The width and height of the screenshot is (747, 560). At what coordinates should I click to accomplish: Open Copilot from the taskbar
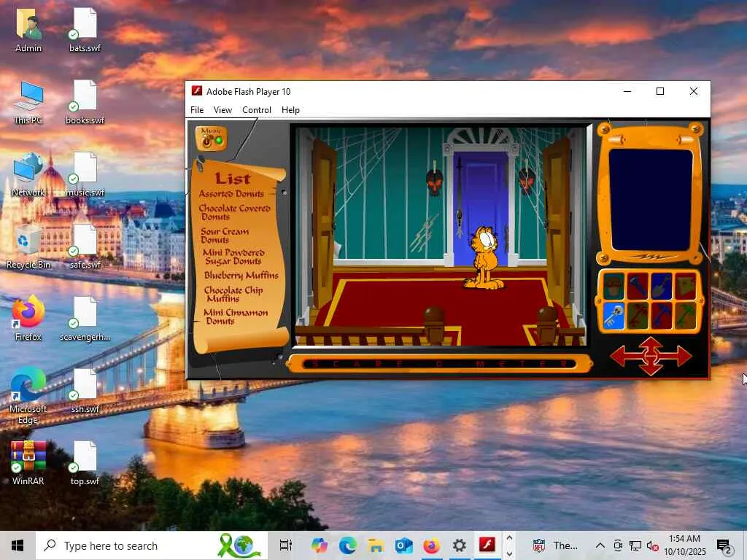coord(319,545)
